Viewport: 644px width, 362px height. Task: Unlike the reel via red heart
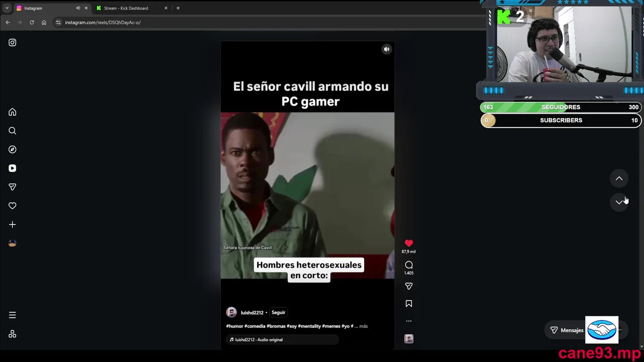(409, 243)
